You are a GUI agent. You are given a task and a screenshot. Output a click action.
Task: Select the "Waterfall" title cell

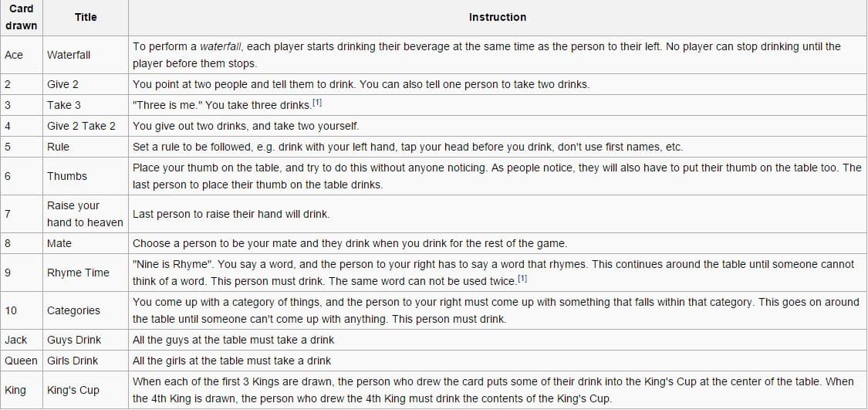69,55
